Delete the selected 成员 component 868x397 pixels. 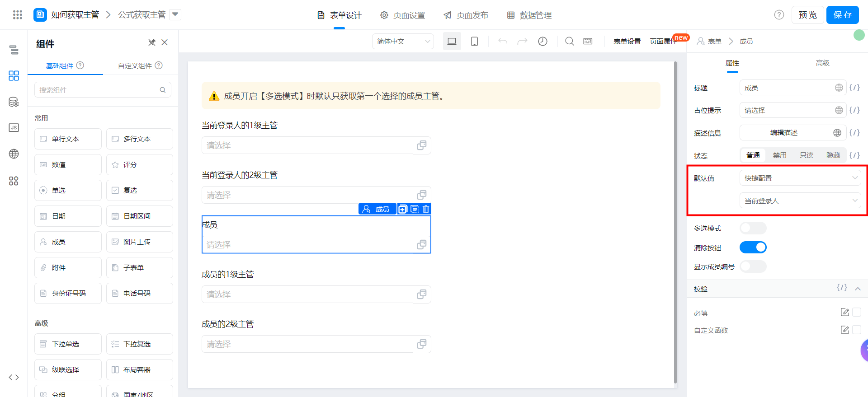pos(426,209)
